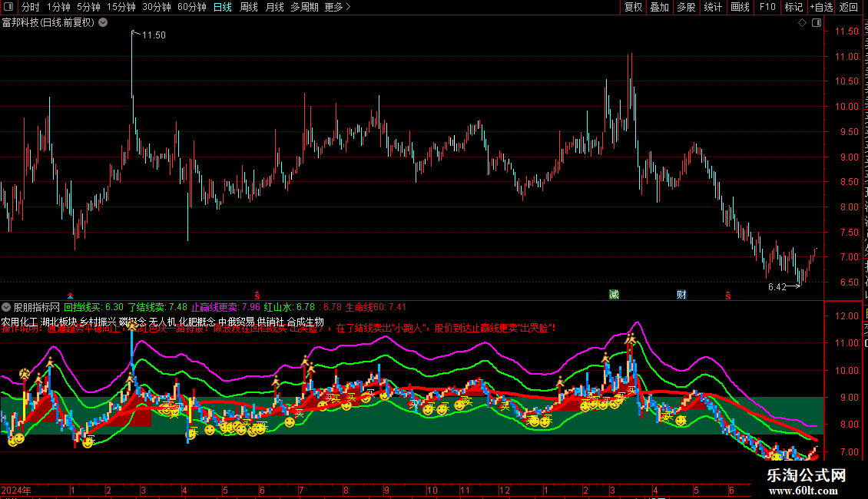Select the 1分钟 period tab
The image size is (868, 499).
(x=58, y=7)
